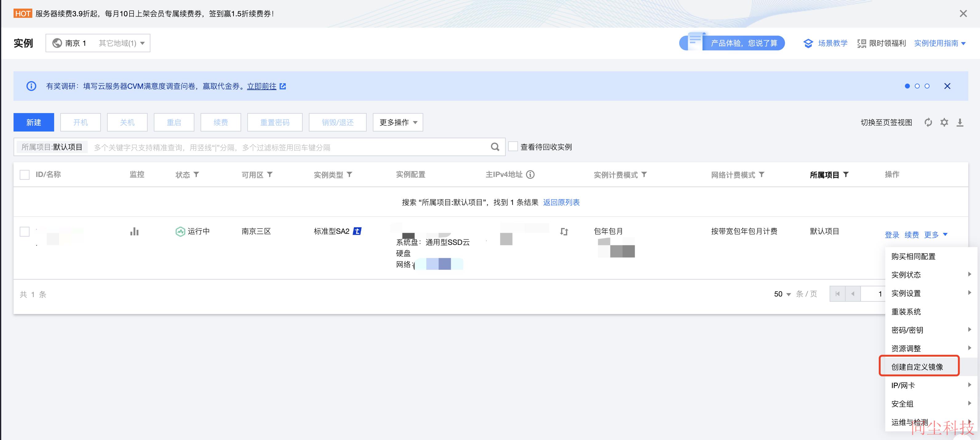Select 重装系统 menu item

pos(931,312)
